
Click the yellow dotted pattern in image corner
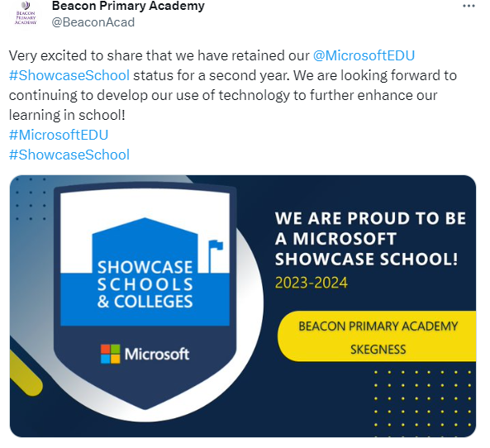[x=423, y=398]
